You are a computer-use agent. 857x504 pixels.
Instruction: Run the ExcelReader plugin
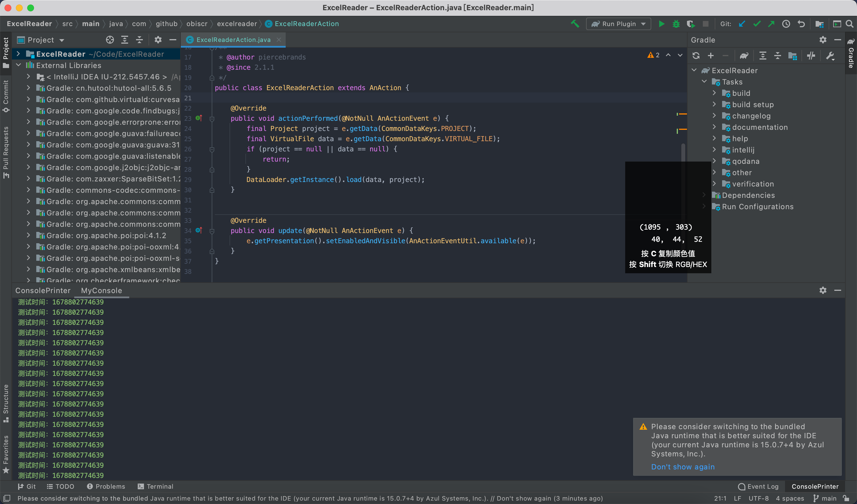(661, 24)
